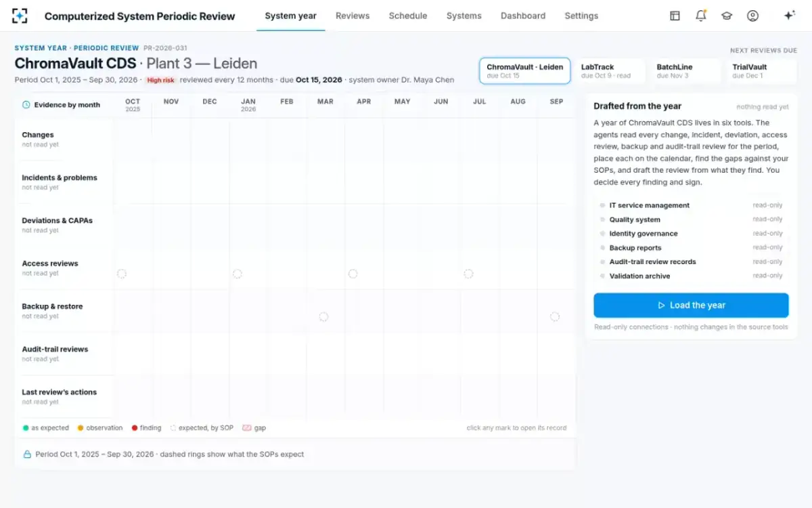Select the ChromaVault · Leiden review card
The height and width of the screenshot is (508, 812).
pos(524,71)
